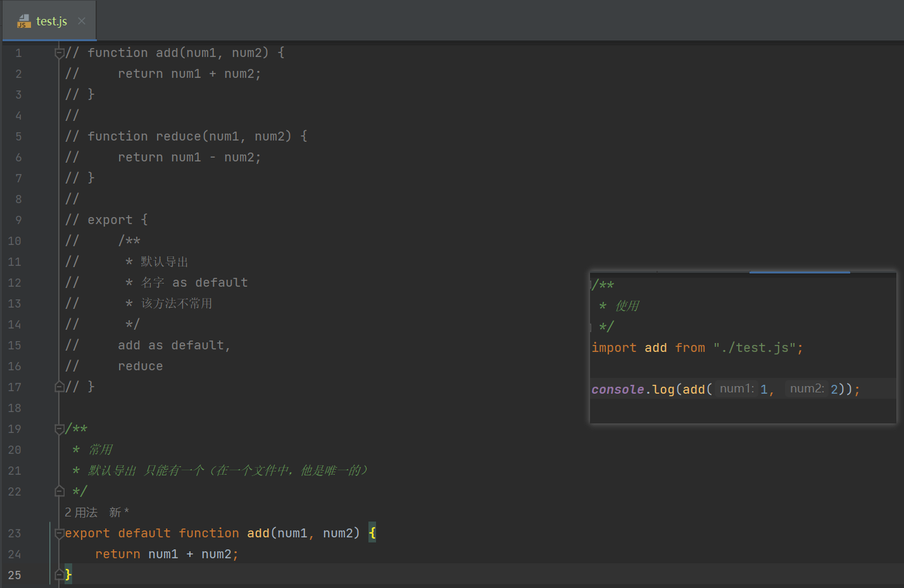Collapse the fold marker ending at line 17
This screenshot has width=904, height=588.
point(60,387)
